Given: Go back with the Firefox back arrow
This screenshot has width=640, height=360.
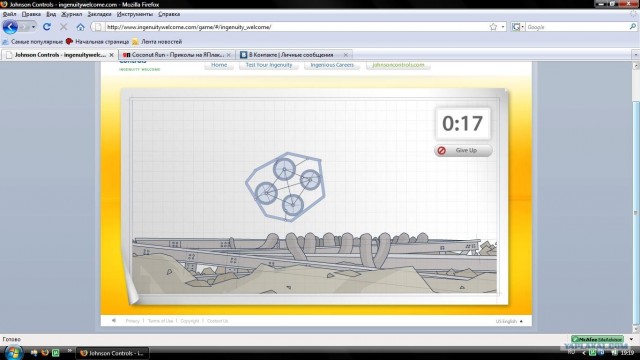Looking at the screenshot, I should pyautogui.click(x=10, y=27).
